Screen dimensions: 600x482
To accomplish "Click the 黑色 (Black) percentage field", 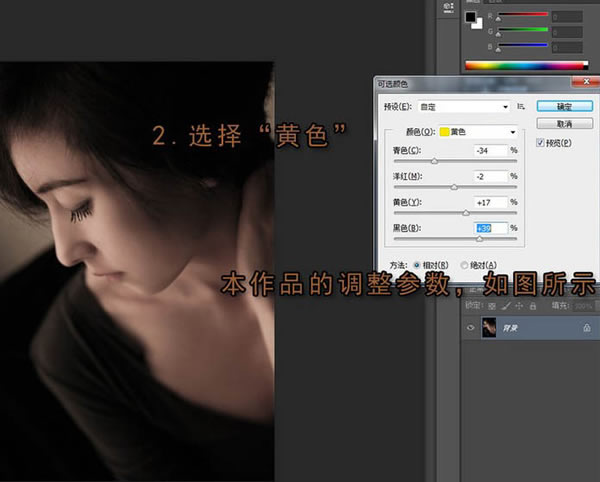I will coord(491,228).
